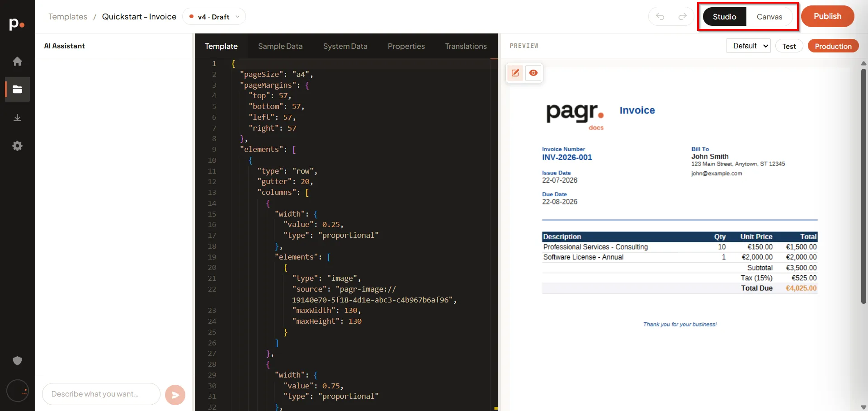Click the shield icon in sidebar

point(17,360)
